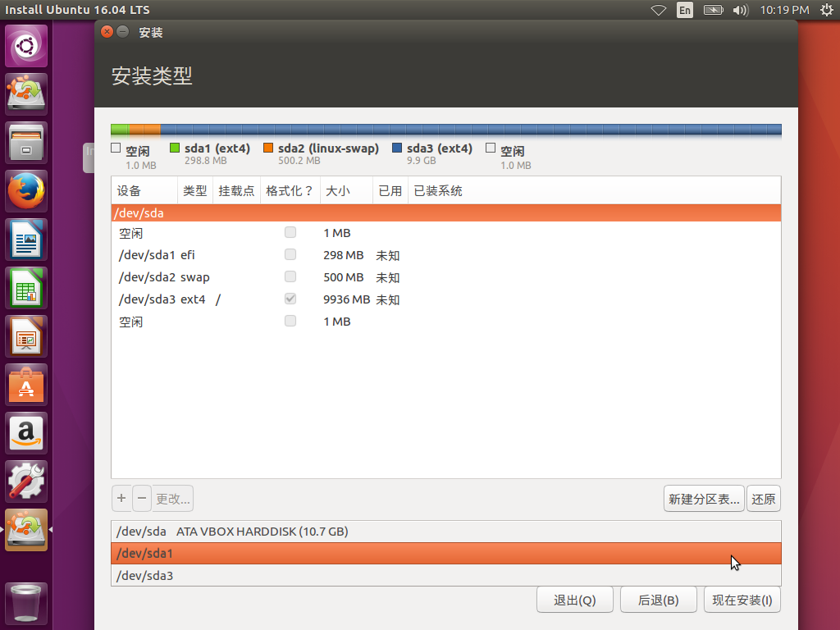This screenshot has width=840, height=630.
Task: Click the 更改... change partition button
Action: tap(173, 499)
